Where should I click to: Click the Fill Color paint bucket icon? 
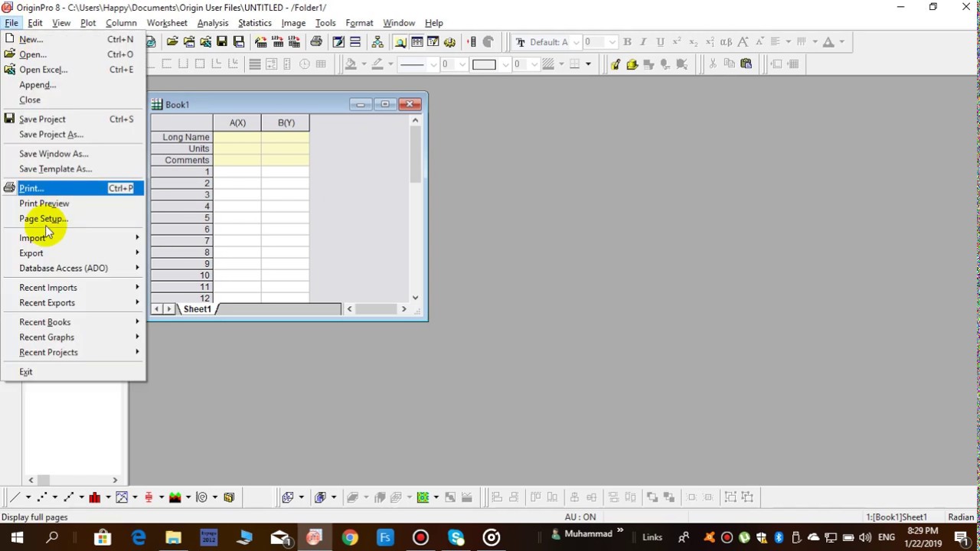tap(351, 64)
